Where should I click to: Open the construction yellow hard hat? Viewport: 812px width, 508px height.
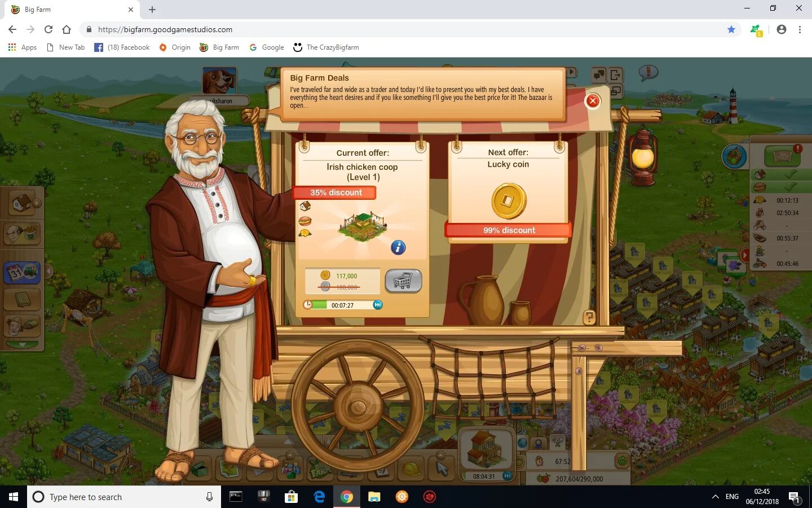pos(411,468)
